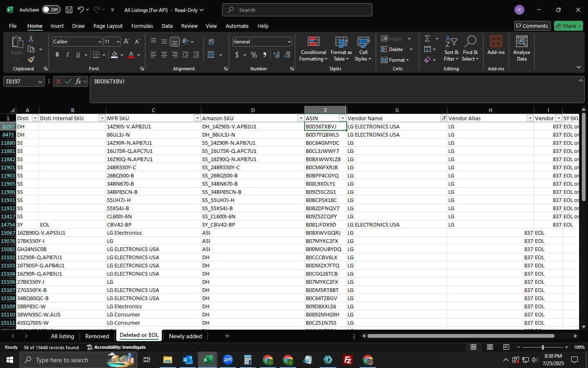Switch to Normal view icon
Screen dimensions: 588x368
474,347
